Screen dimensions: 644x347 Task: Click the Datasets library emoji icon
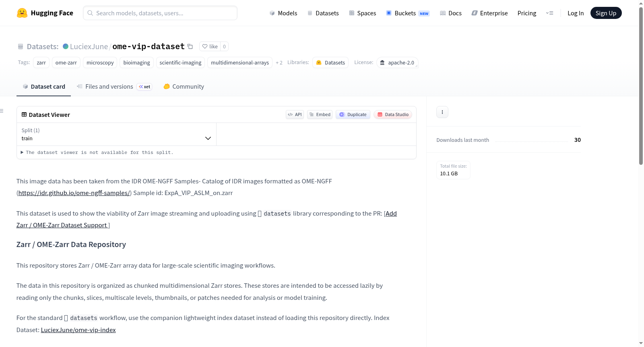[x=319, y=62]
